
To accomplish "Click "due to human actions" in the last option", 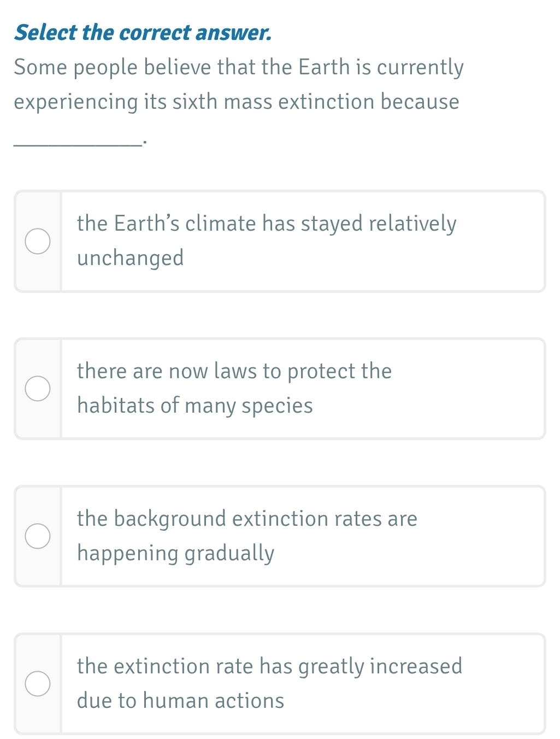I will (x=180, y=701).
